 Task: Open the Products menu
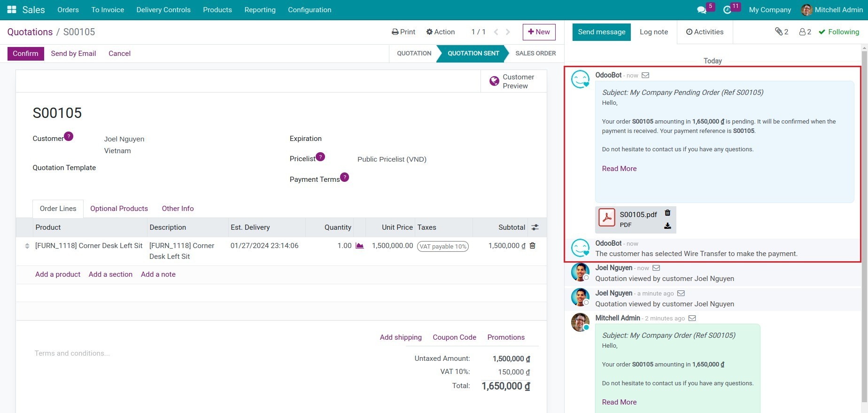(217, 10)
